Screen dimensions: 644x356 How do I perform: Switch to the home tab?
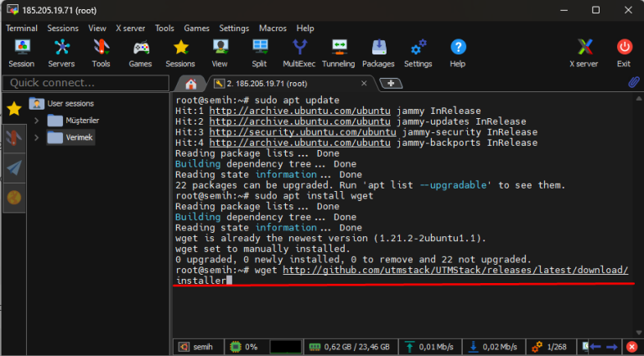(191, 84)
